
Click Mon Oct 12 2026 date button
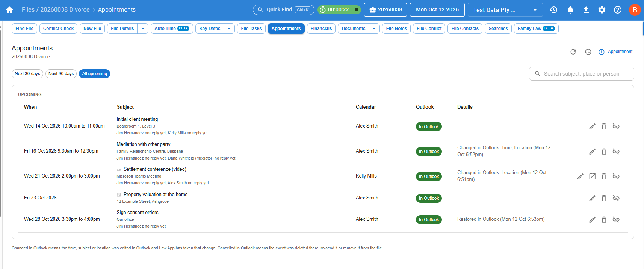(x=437, y=10)
